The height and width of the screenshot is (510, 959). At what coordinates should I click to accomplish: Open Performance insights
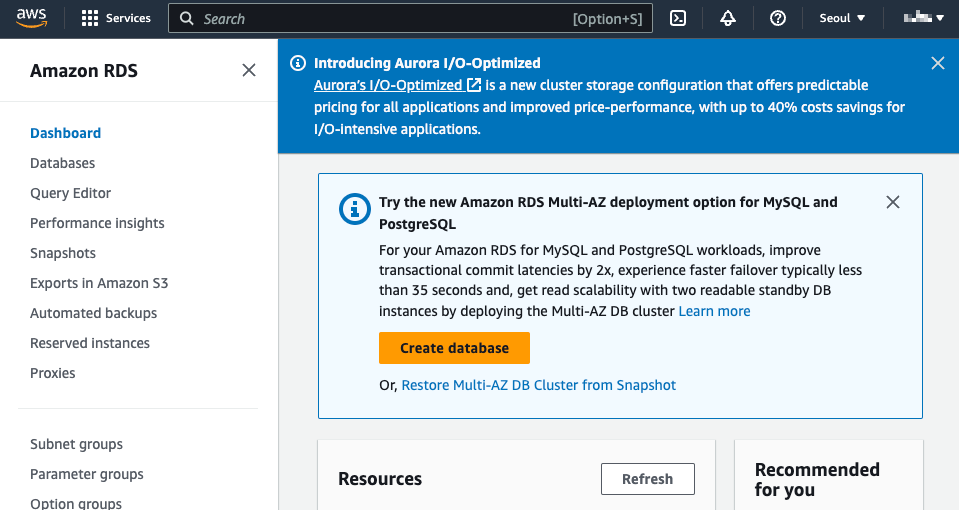coord(97,223)
